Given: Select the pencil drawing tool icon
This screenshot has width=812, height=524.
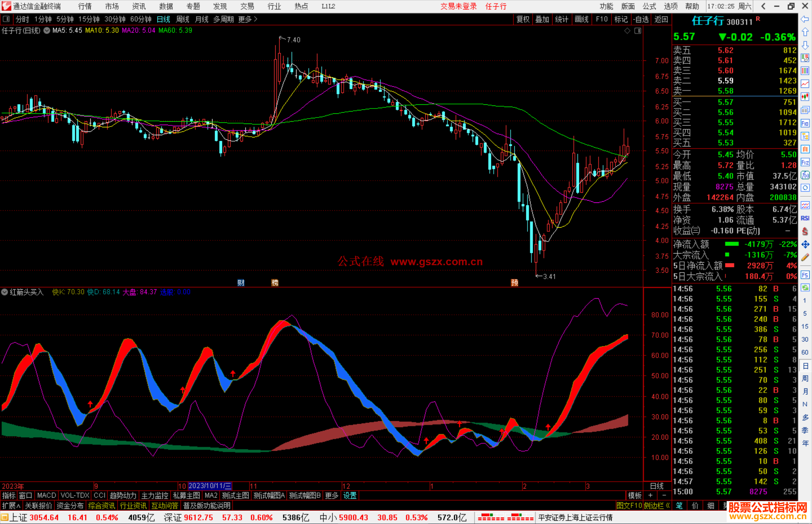Looking at the screenshot, I should coord(805,257).
